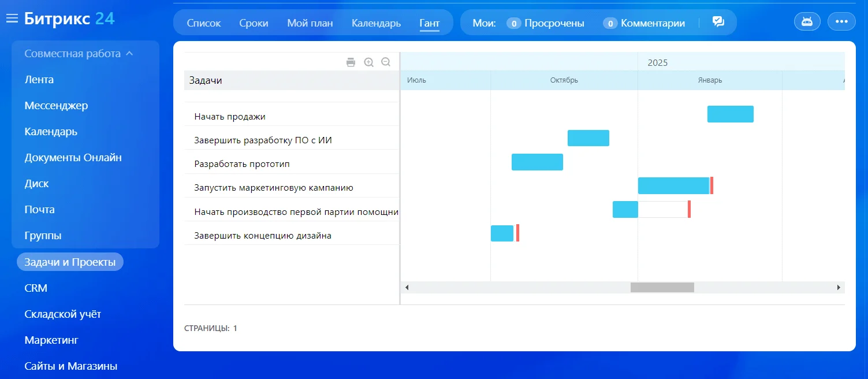
Task: Open the task Завершить концепцию дизайна
Action: 263,235
